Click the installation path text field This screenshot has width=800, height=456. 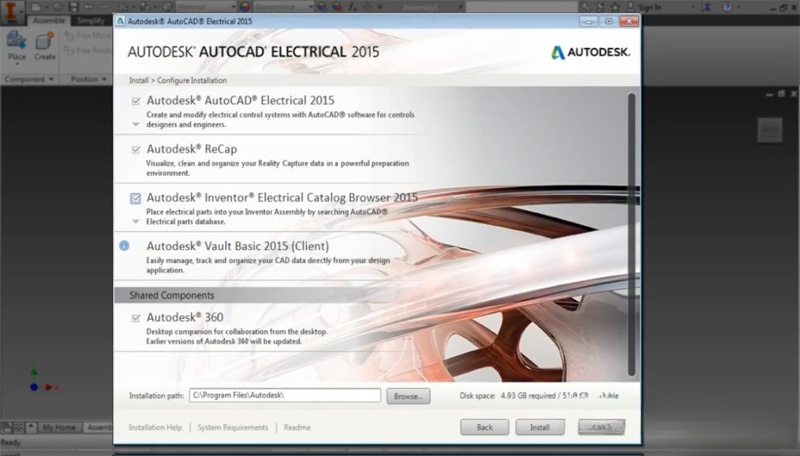pyautogui.click(x=285, y=395)
